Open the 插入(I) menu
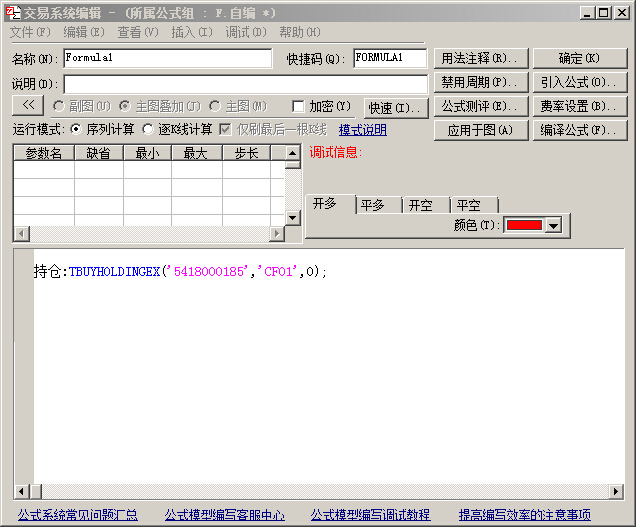The width and height of the screenshot is (636, 527). click(192, 32)
